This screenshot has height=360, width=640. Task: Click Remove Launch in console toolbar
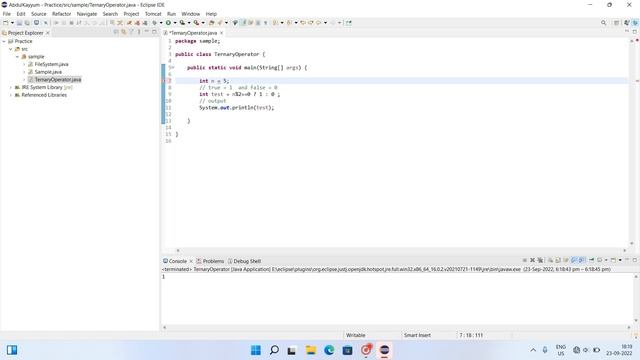pyautogui.click(x=532, y=260)
